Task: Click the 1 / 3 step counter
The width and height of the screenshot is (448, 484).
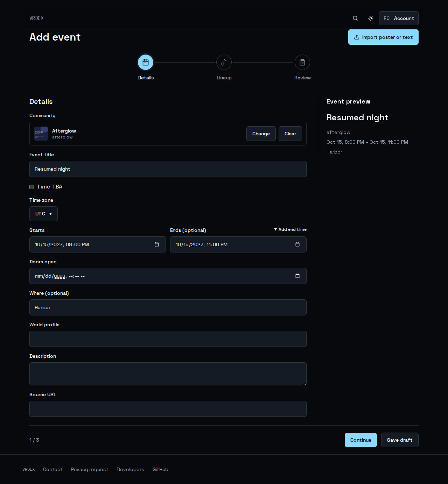Action: pyautogui.click(x=34, y=440)
